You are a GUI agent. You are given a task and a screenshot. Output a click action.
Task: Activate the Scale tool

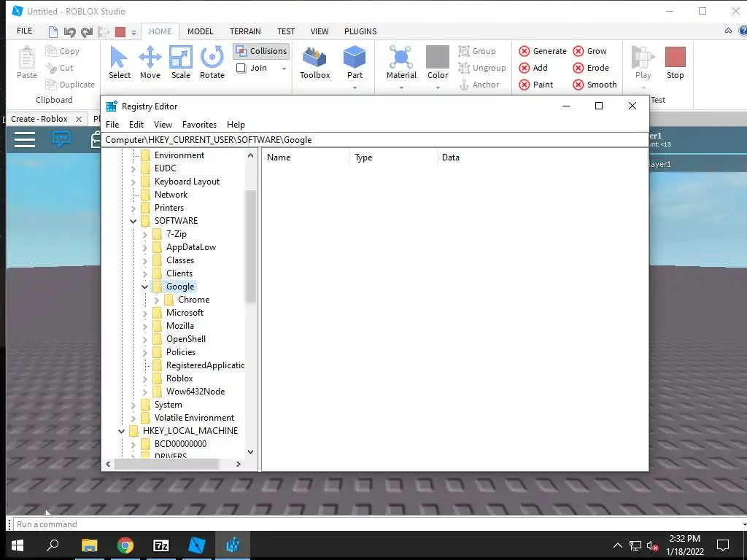click(x=181, y=63)
